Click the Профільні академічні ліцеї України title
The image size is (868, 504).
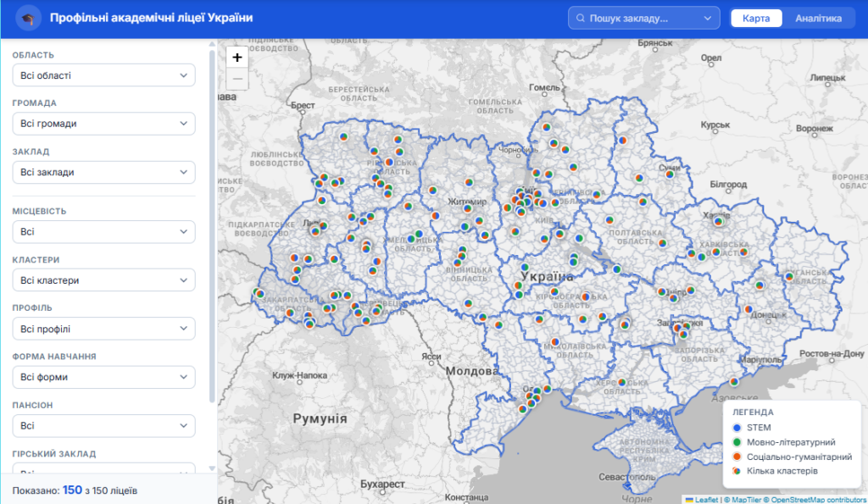tap(151, 18)
